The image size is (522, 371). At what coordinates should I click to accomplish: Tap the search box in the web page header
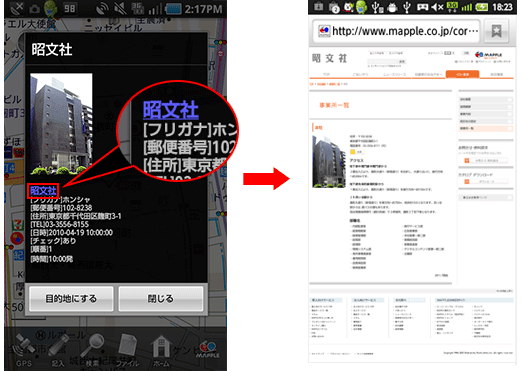click(383, 61)
